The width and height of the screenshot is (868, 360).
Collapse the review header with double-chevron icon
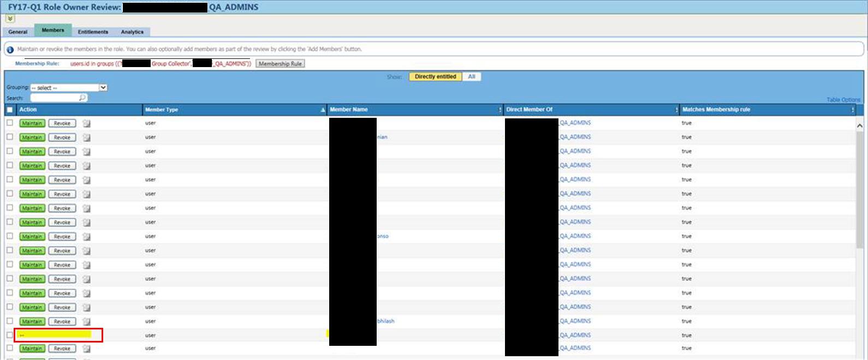coord(10,19)
